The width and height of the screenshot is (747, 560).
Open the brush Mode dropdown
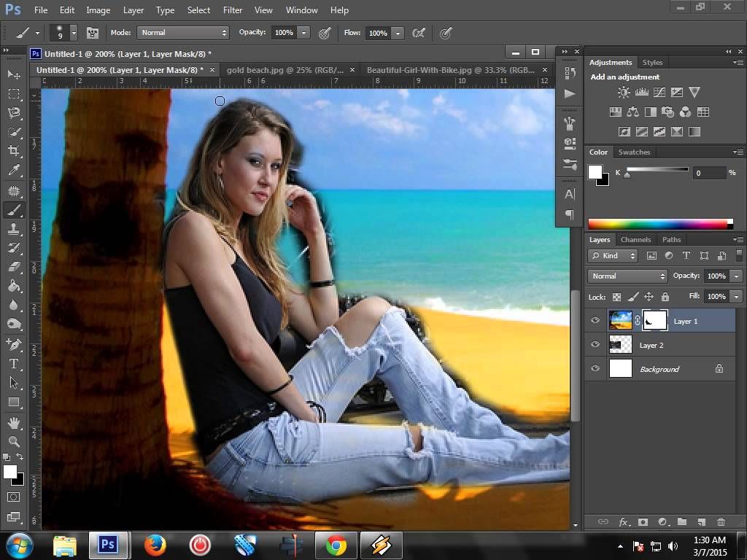pos(183,33)
